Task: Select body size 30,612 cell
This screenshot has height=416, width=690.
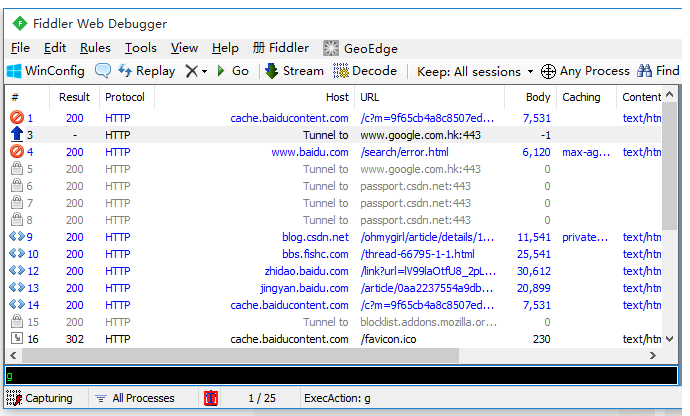Action: point(533,271)
